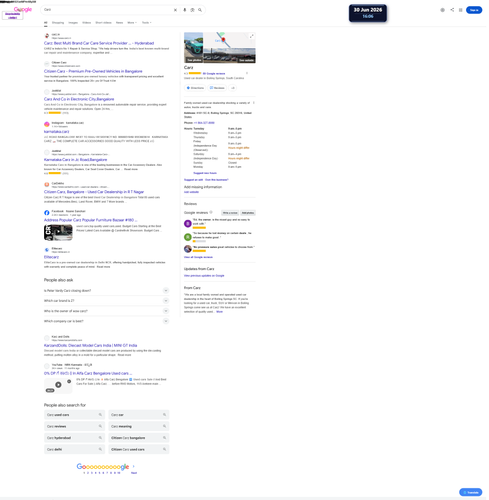489x500 pixels.
Task: Click Write a review button
Action: click(x=230, y=213)
